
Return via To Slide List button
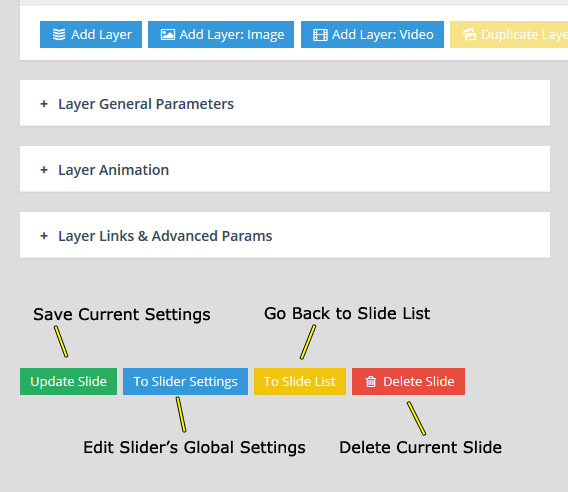click(300, 381)
